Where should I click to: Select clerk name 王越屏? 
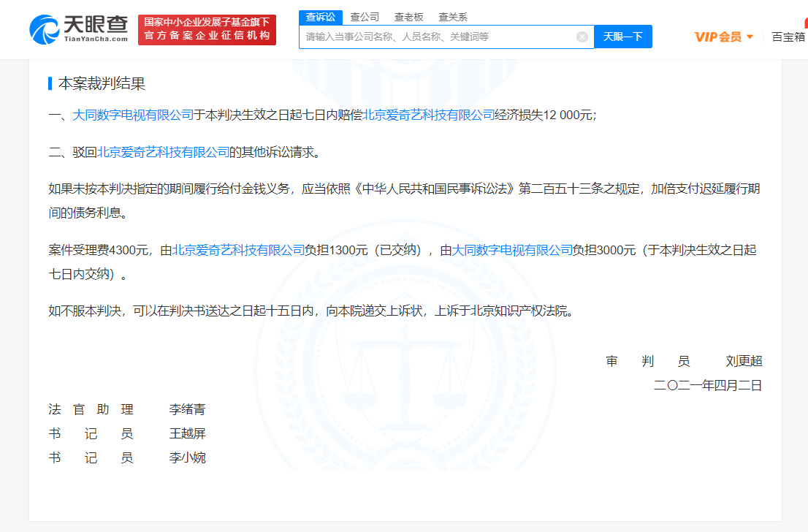[187, 434]
